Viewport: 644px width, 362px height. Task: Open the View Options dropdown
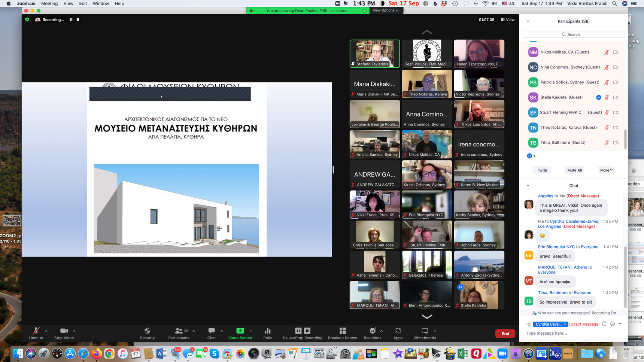click(x=385, y=10)
